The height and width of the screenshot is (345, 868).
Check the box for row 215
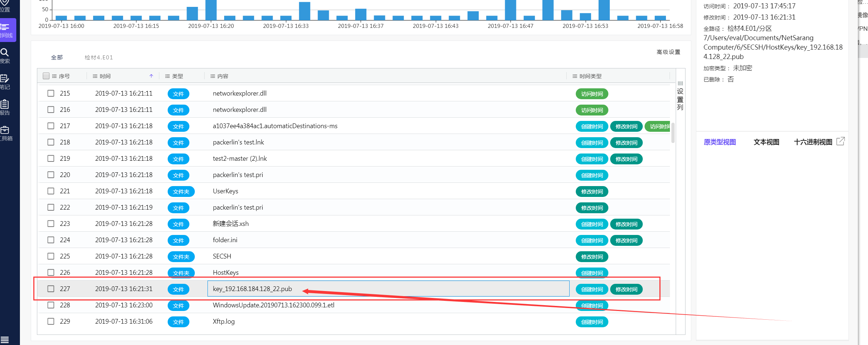point(51,93)
